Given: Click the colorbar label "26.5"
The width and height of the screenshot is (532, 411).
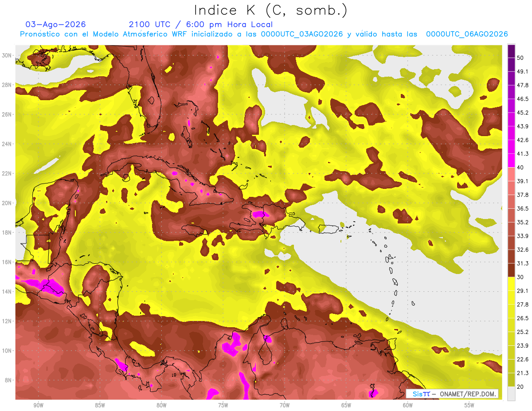Looking at the screenshot, I should tap(522, 318).
